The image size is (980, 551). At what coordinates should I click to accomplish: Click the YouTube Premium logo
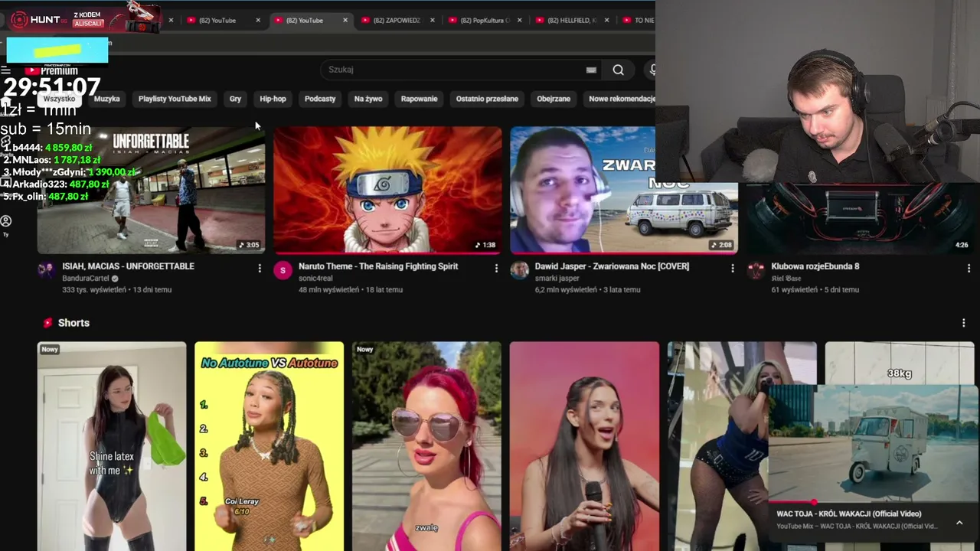(51, 70)
